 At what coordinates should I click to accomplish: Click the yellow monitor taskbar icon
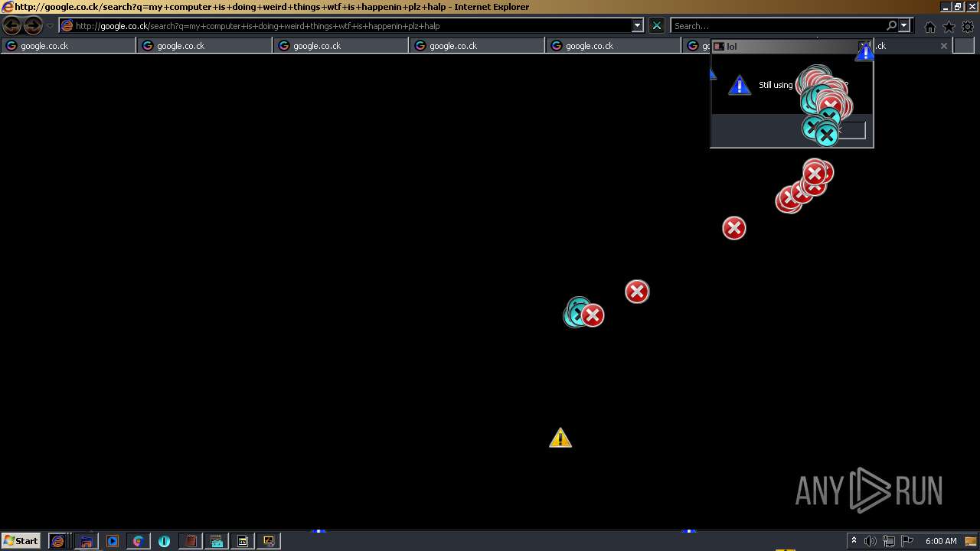(x=269, y=541)
